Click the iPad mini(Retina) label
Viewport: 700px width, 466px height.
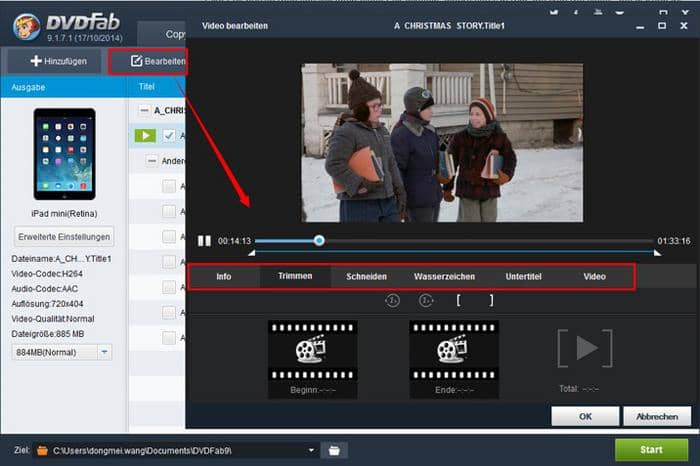coord(64,213)
